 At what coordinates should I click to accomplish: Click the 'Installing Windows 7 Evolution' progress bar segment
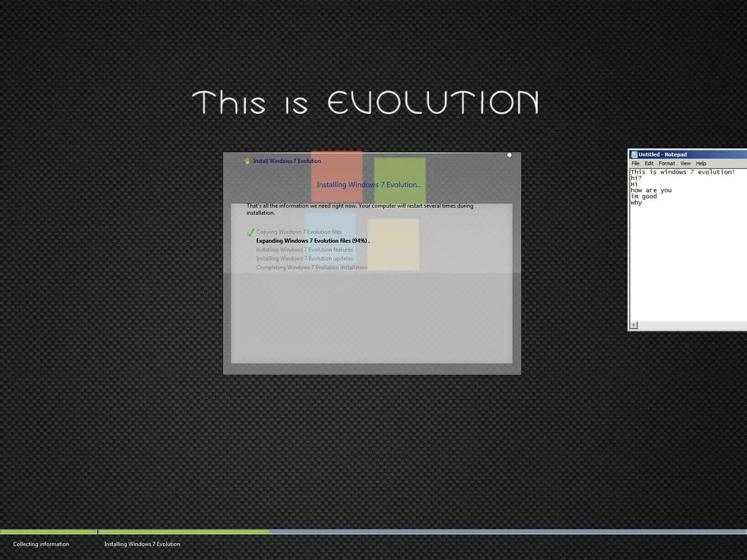tap(423, 532)
